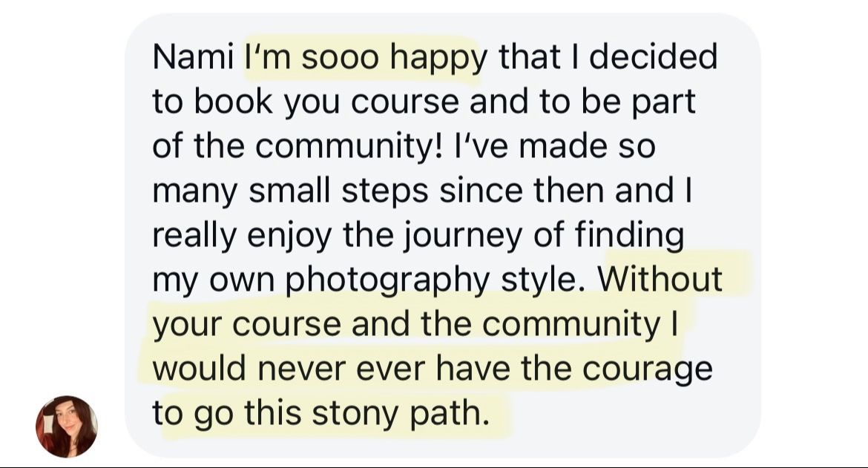Click the word "finding" in the message

click(x=631, y=235)
